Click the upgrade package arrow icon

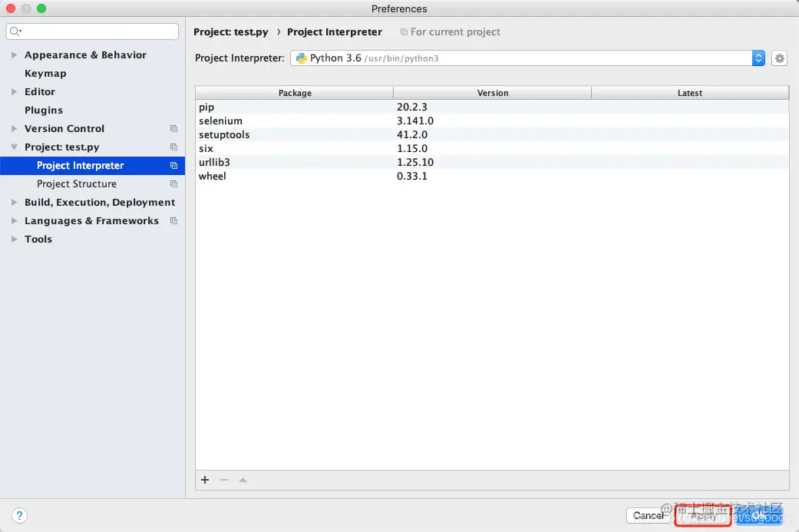(x=243, y=480)
